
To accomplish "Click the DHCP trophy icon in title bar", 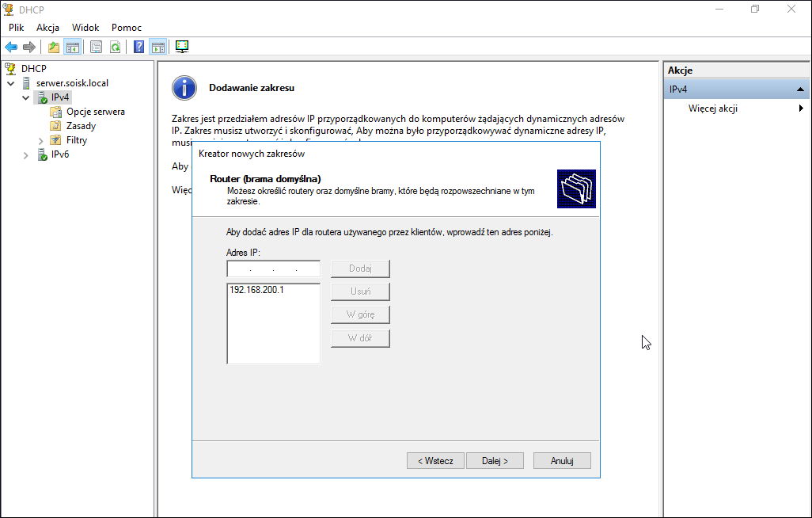I will [x=8, y=10].
